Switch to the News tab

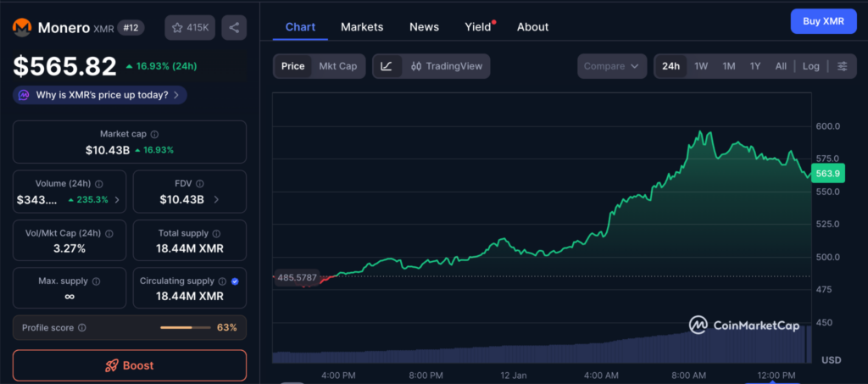pos(424,27)
